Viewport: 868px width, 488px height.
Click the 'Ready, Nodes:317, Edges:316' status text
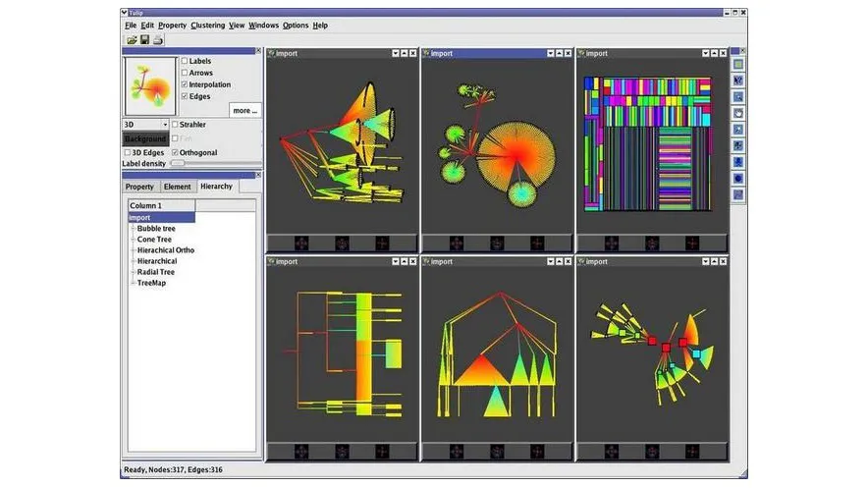tap(173, 469)
